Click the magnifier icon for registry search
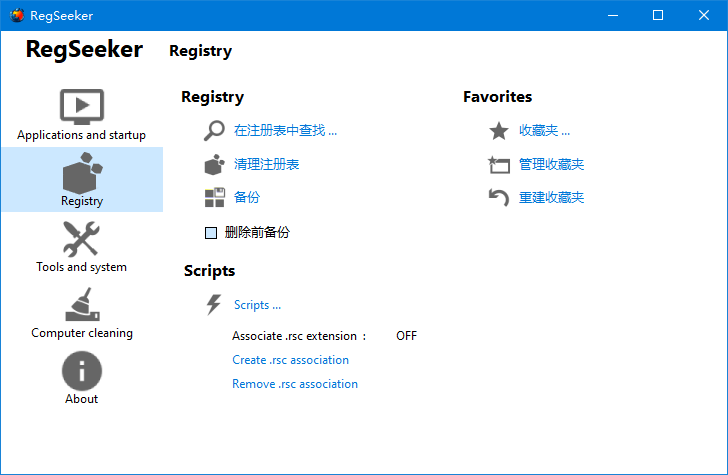The image size is (728, 475). (x=214, y=130)
